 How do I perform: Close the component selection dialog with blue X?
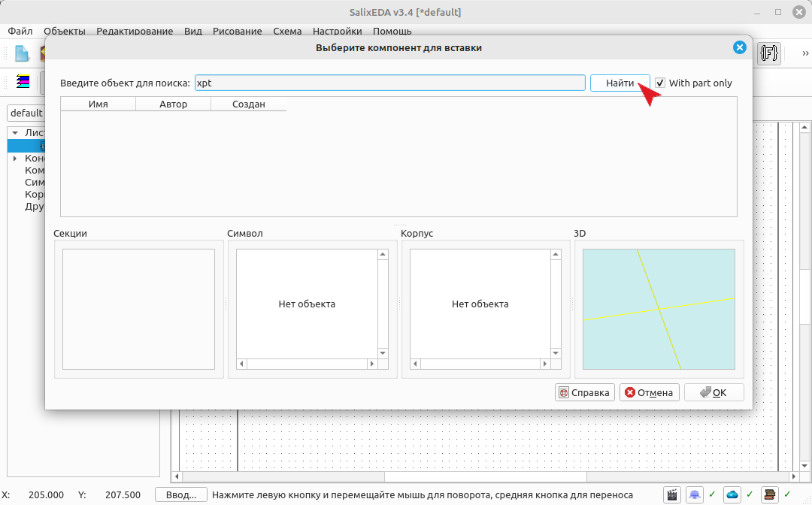point(740,47)
